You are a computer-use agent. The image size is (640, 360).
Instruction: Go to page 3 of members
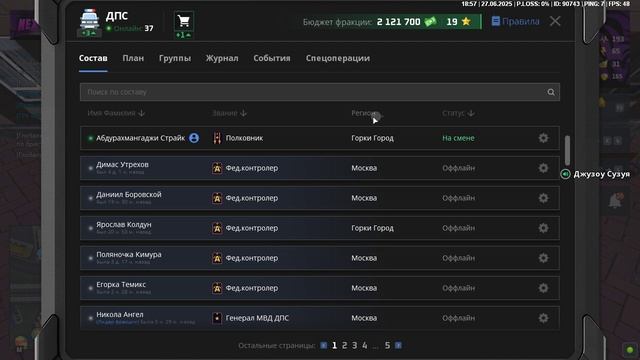355,346
